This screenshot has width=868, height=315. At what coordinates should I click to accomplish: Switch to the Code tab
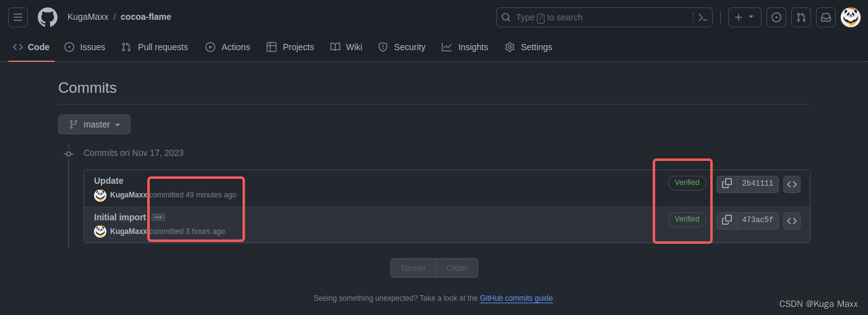[x=32, y=47]
